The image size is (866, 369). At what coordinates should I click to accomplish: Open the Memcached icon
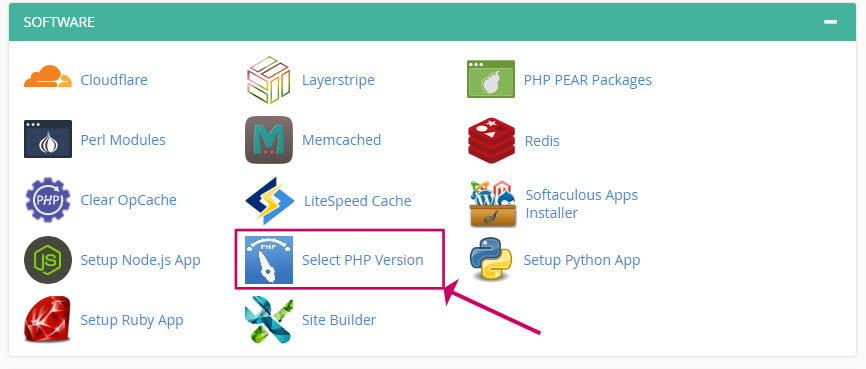pos(269,140)
